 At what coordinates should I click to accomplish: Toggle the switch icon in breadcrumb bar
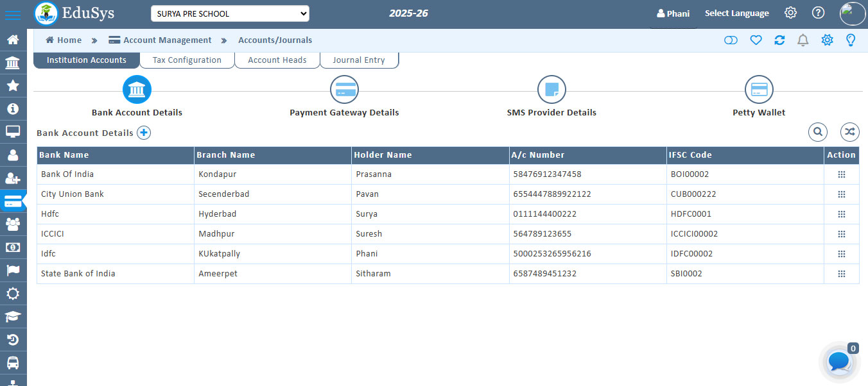pos(731,40)
